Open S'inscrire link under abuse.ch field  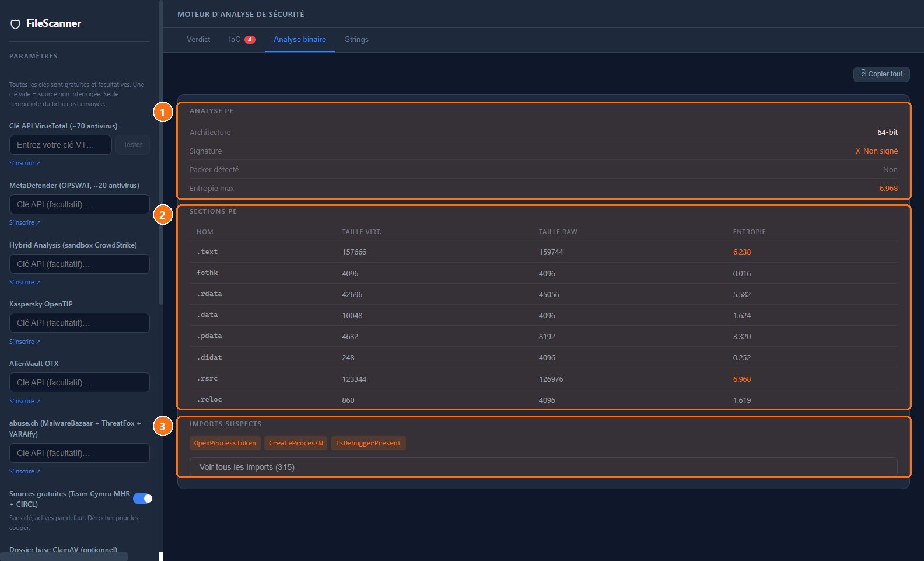24,471
